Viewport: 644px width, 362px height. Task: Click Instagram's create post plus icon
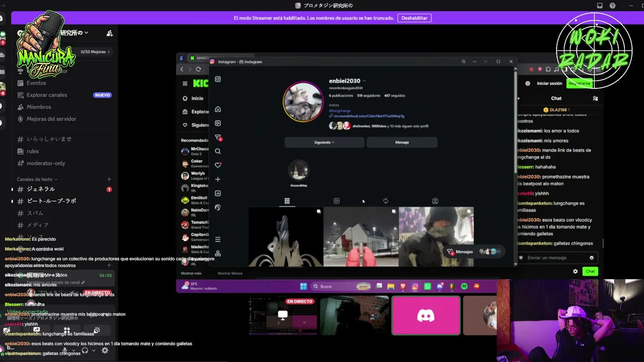(218, 179)
